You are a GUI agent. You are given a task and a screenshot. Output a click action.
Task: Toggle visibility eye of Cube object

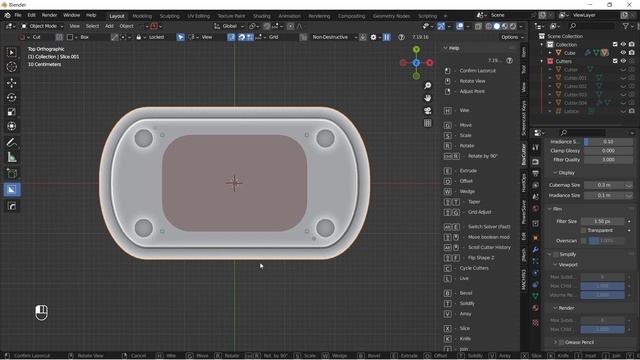[623, 53]
